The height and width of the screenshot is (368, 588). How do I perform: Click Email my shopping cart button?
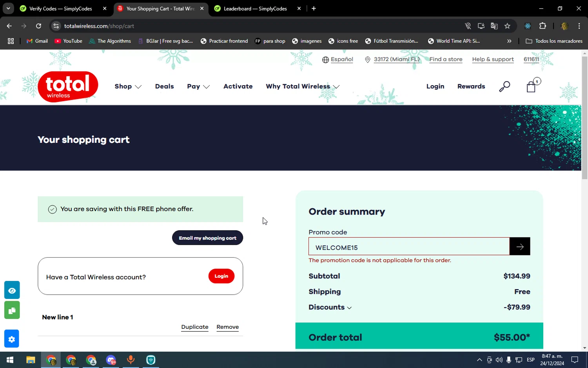click(x=207, y=238)
